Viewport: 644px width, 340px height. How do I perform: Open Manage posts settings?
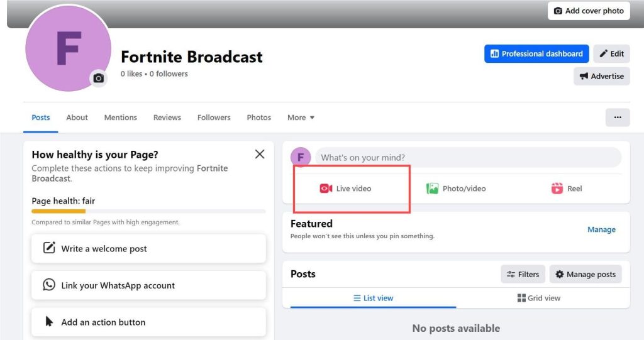(x=586, y=274)
